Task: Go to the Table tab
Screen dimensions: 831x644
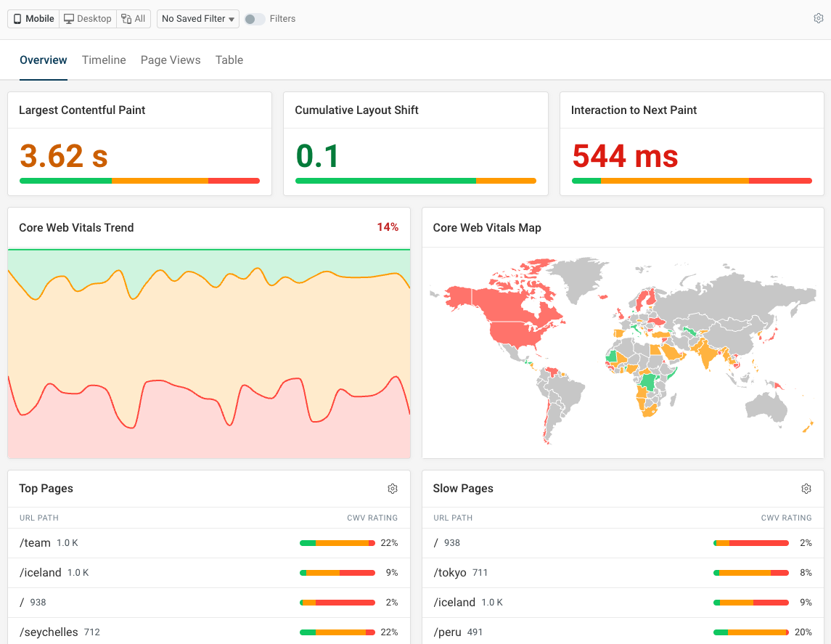Action: pyautogui.click(x=229, y=60)
